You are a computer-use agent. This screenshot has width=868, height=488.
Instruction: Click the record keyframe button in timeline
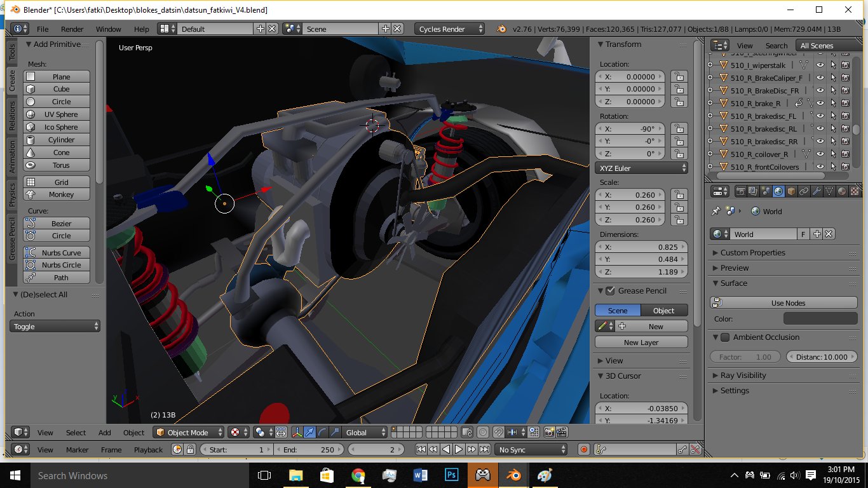(x=584, y=450)
